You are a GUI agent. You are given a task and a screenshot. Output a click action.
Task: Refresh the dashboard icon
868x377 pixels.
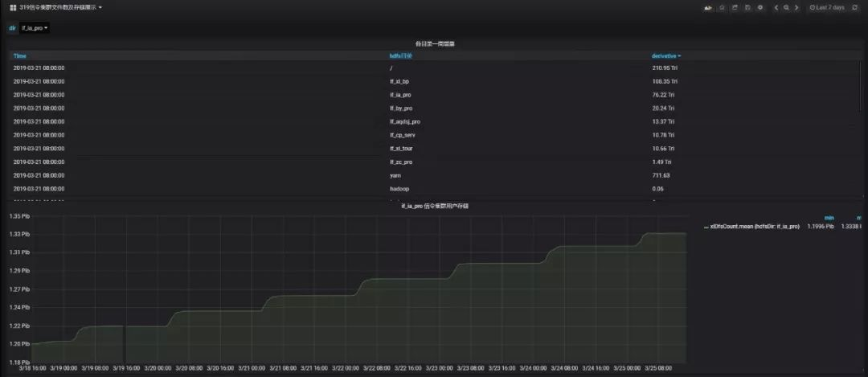(855, 8)
